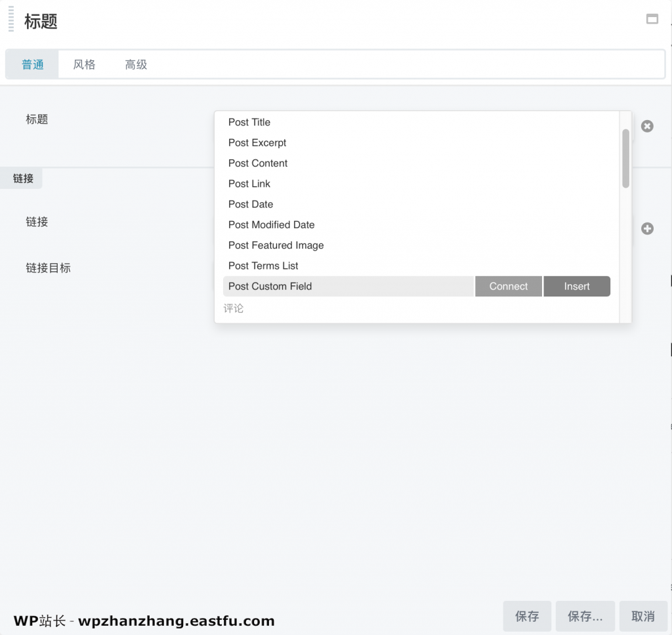The image size is (672, 635).
Task: Switch to the 普通 tab
Action: (33, 64)
